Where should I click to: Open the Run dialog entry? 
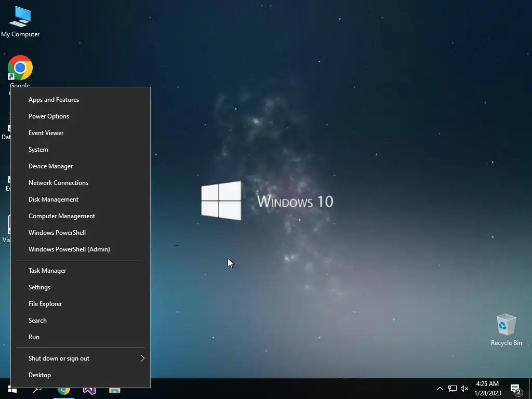(x=81, y=337)
